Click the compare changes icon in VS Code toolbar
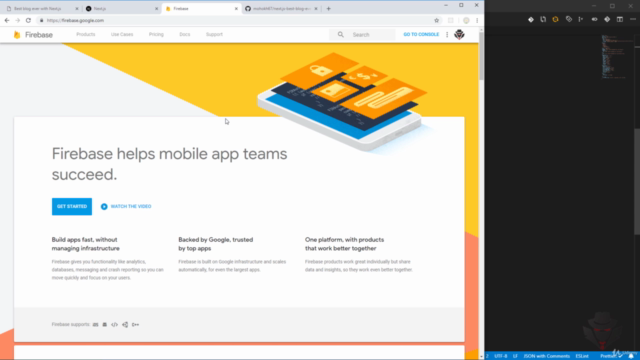This screenshot has height=360, width=640. tap(543, 19)
